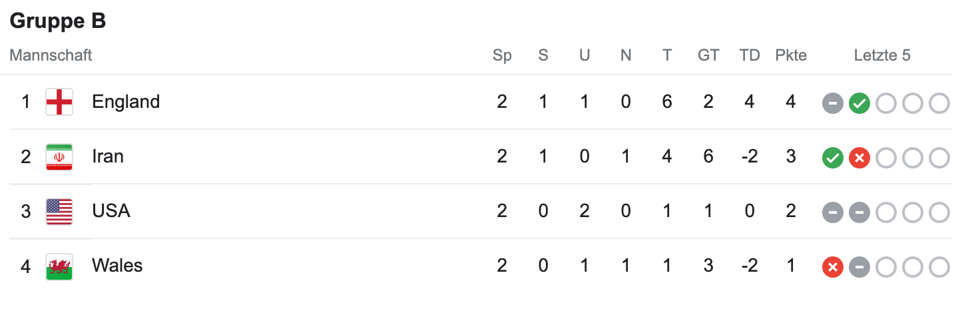
Task: Click the Pkte column header
Action: [791, 55]
